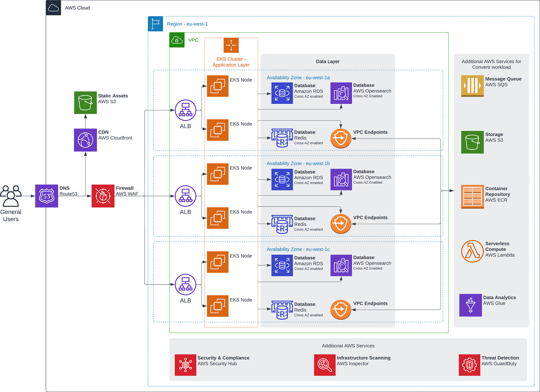
Task: Select the Route53 DNS icon
Action: 47,196
